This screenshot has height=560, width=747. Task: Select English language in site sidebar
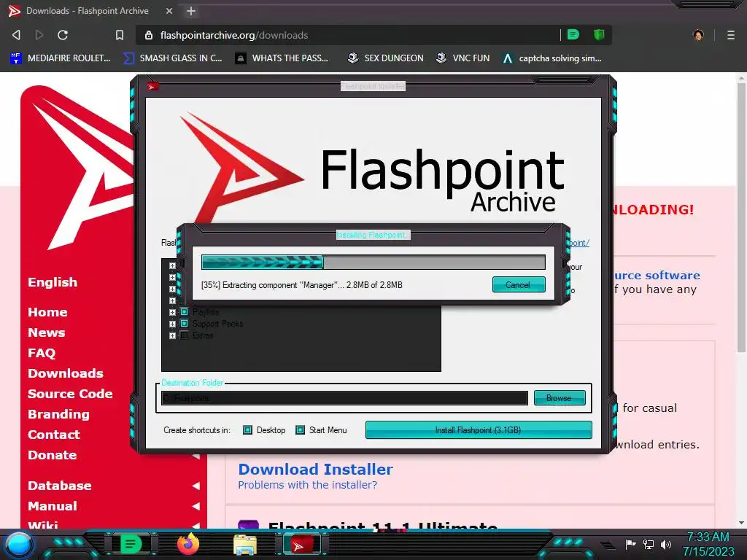click(53, 282)
